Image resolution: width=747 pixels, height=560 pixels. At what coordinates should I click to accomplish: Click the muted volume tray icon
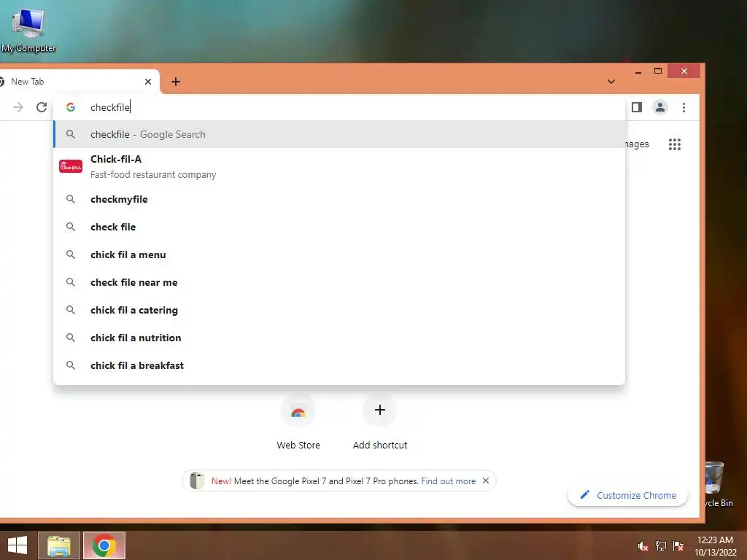coord(643,546)
